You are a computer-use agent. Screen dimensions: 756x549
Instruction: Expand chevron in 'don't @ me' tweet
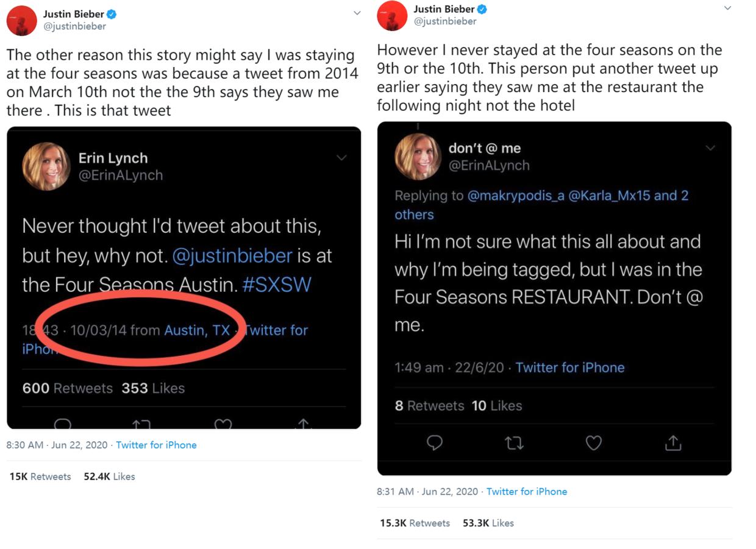coord(710,148)
